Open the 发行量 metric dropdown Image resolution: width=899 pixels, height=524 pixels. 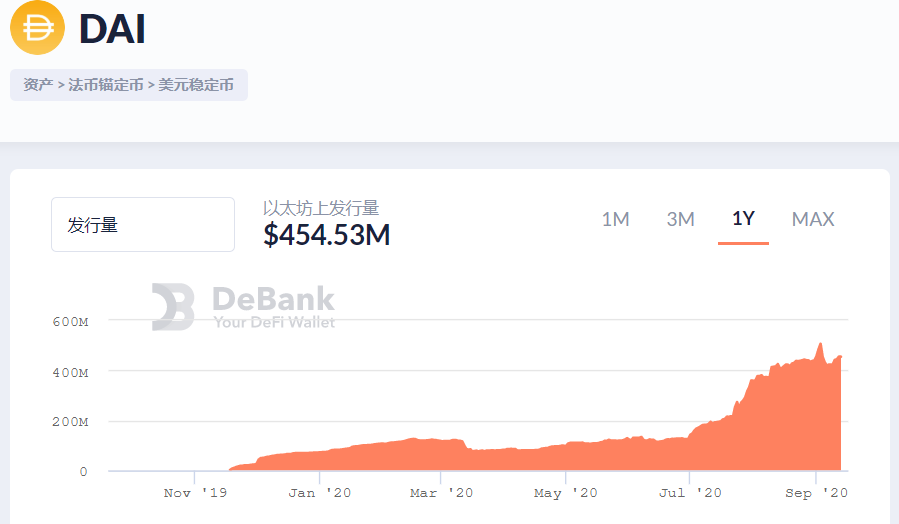[143, 224]
